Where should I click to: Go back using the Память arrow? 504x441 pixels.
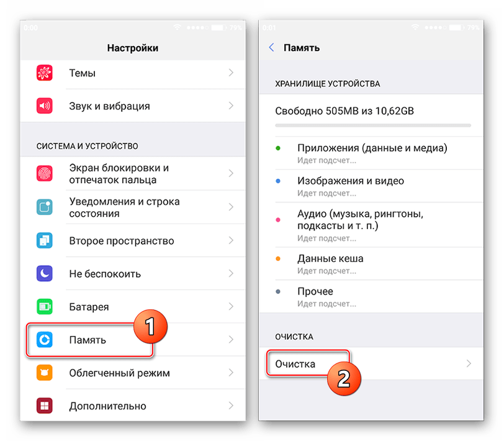coord(271,48)
